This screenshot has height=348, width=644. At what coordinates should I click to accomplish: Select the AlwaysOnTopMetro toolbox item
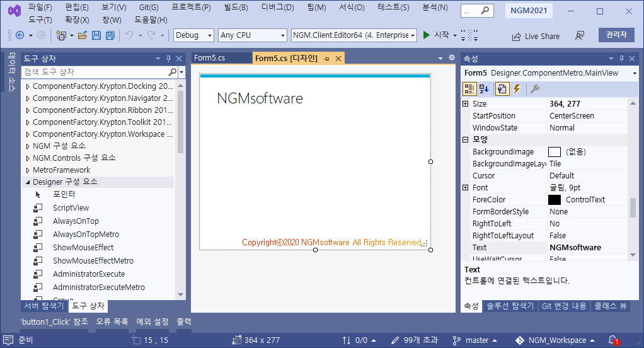(x=86, y=234)
